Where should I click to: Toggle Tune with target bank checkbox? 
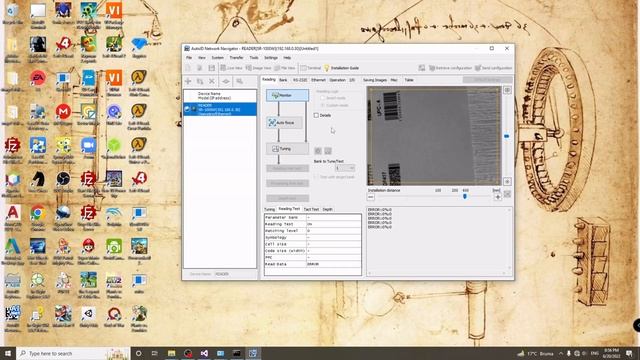coord(316,177)
